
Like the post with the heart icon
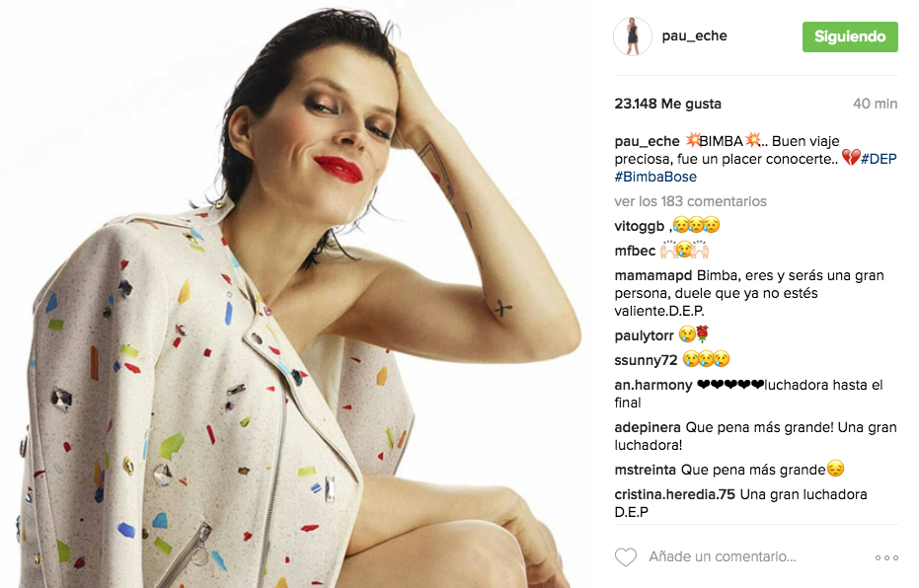(626, 557)
